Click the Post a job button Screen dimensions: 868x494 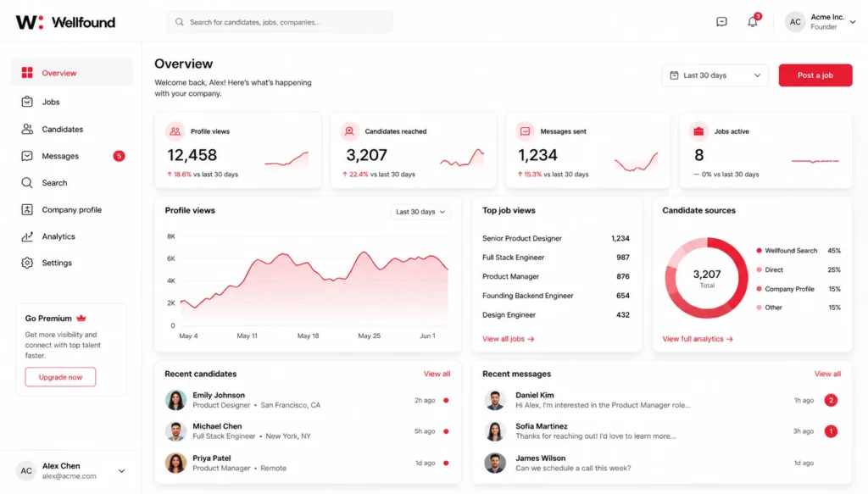(815, 75)
